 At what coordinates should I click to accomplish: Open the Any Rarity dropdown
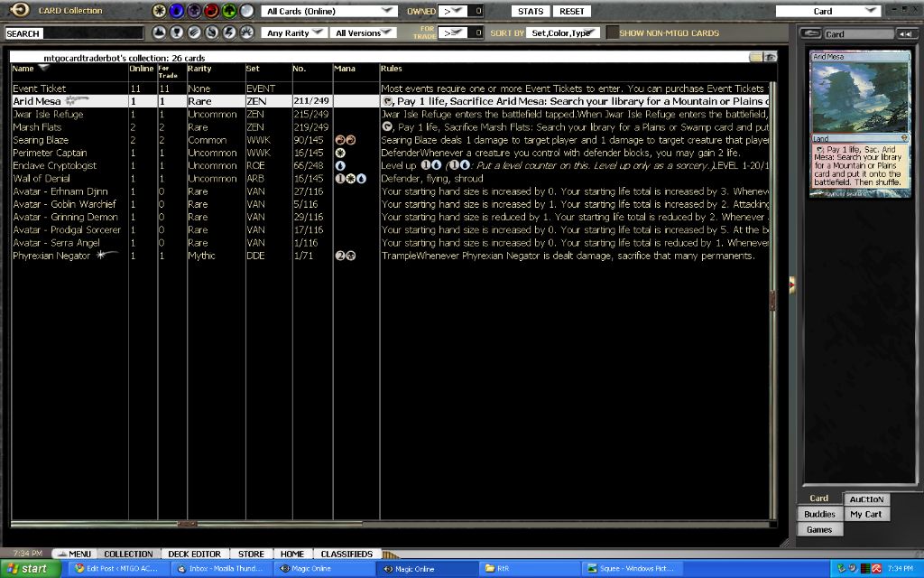[x=294, y=33]
